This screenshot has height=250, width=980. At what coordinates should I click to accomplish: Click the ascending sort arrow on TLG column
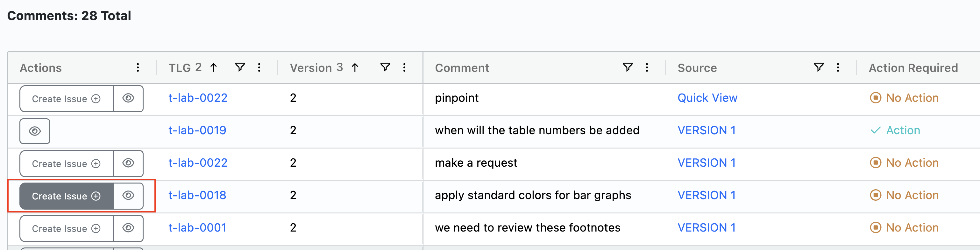214,67
